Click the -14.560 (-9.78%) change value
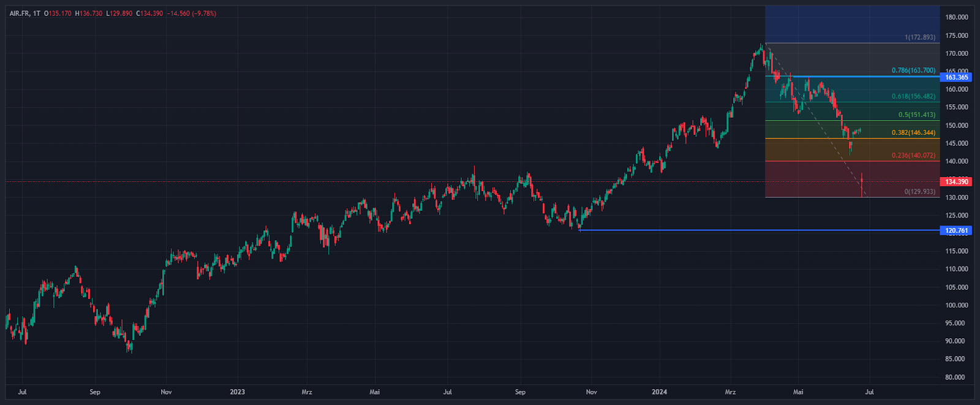This screenshot has width=980, height=405. [192, 13]
